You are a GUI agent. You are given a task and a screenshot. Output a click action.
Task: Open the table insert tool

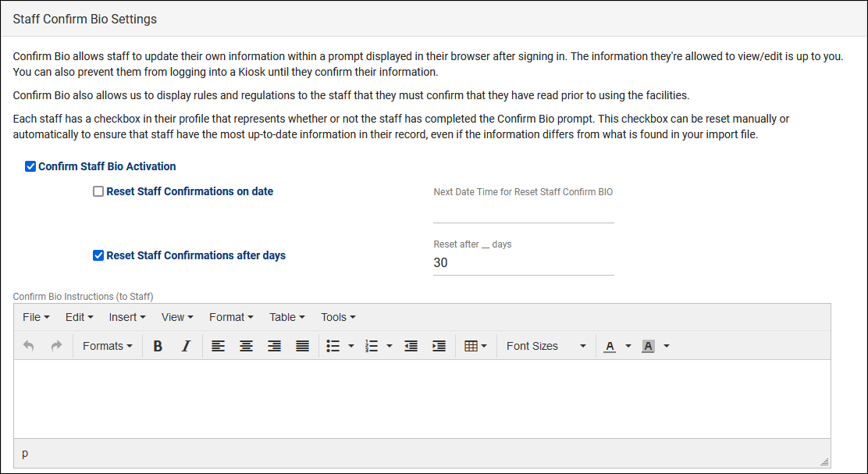click(475, 346)
